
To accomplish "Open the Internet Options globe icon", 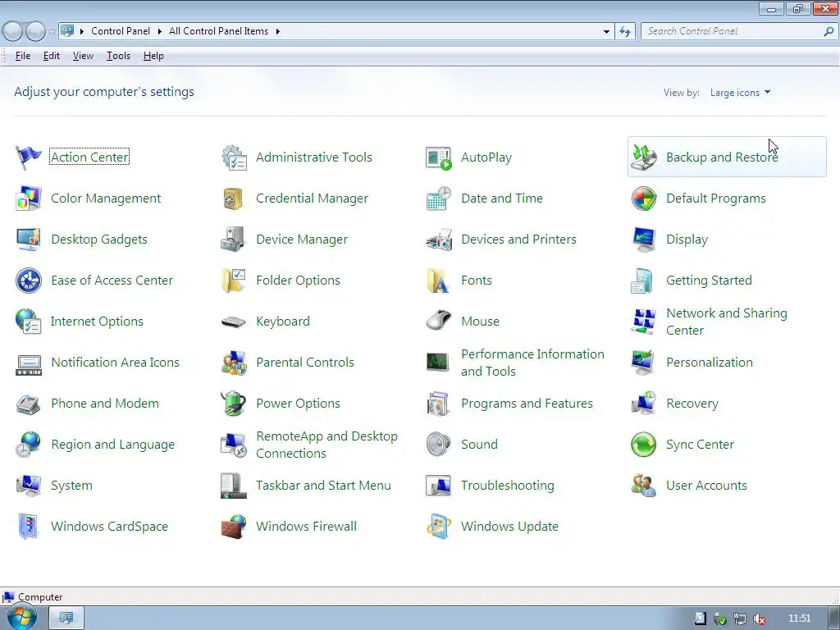I will tap(29, 322).
